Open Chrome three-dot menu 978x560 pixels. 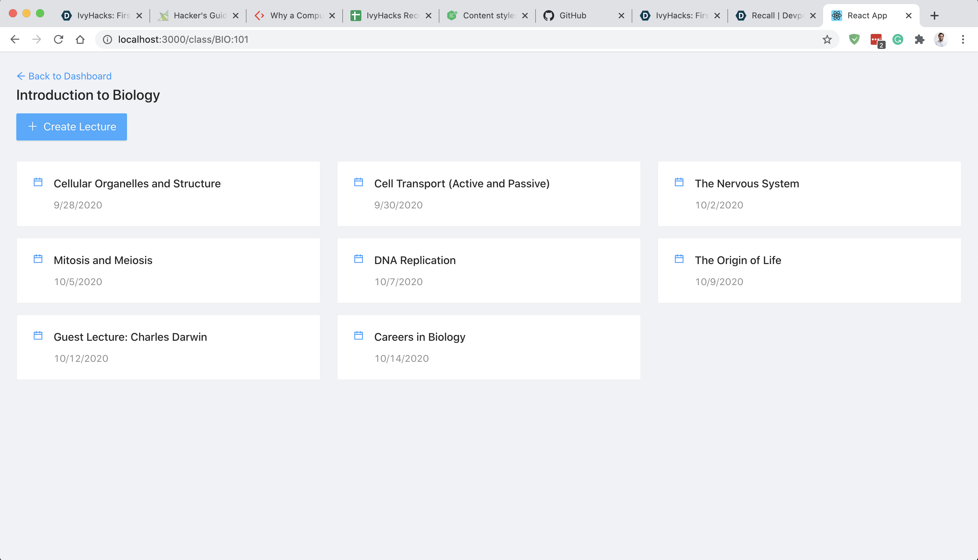963,39
